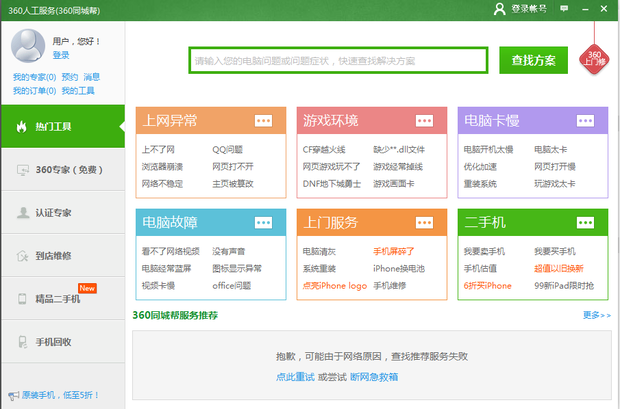Screen dimensions: 620x409
Task: Expand more options in 二手机 card
Action: 586,223
